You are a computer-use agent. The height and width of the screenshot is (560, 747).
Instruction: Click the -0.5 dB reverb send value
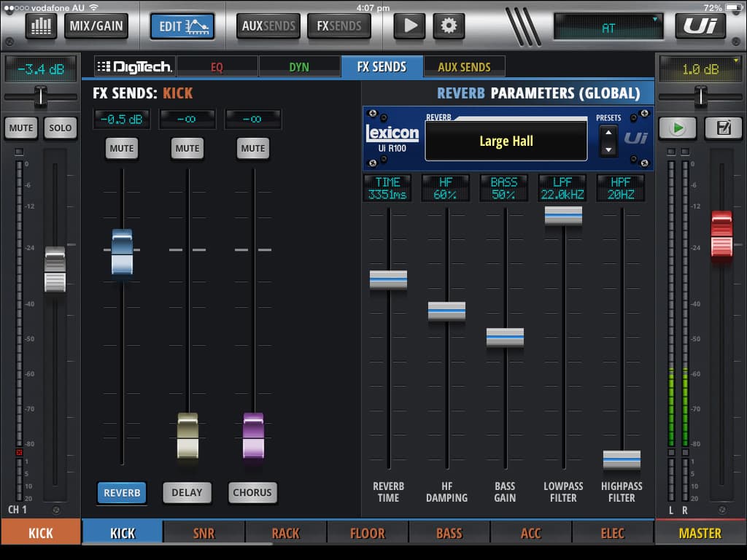pyautogui.click(x=122, y=119)
